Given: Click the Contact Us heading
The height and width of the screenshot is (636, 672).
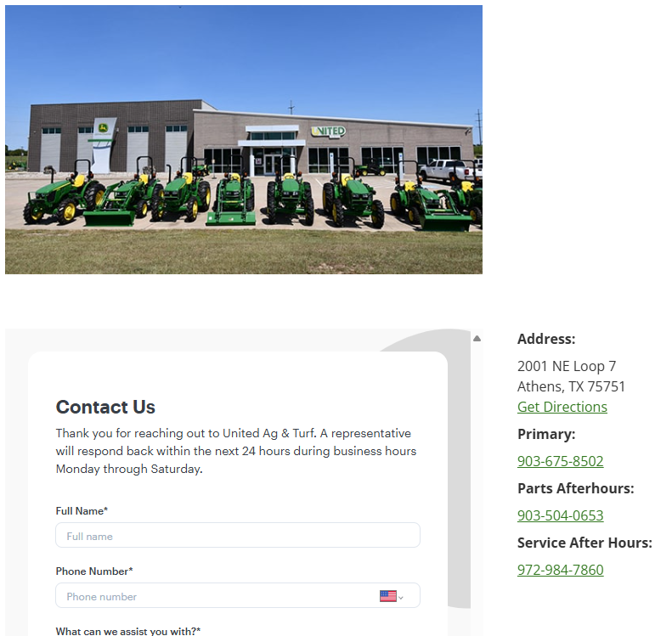Looking at the screenshot, I should (105, 407).
